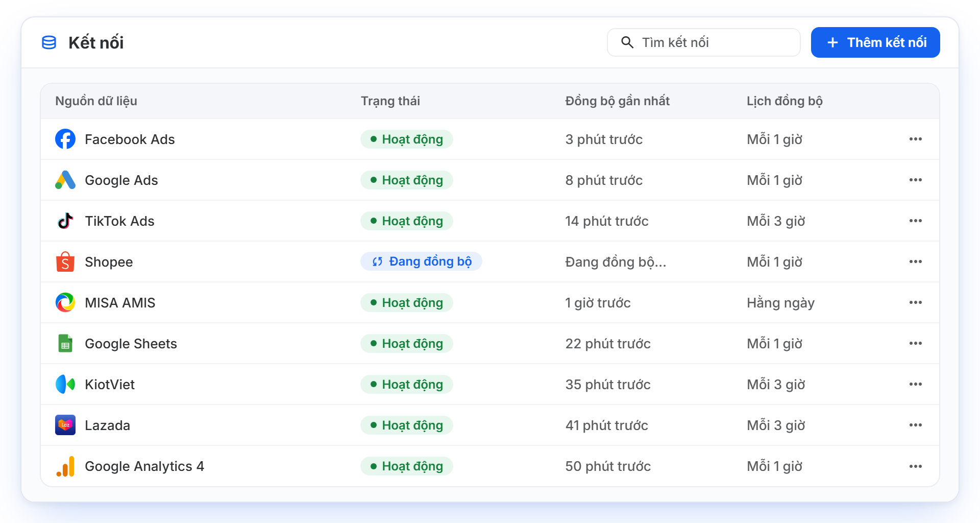Open more options for Google Sheets row
Image resolution: width=980 pixels, height=523 pixels.
(x=916, y=343)
